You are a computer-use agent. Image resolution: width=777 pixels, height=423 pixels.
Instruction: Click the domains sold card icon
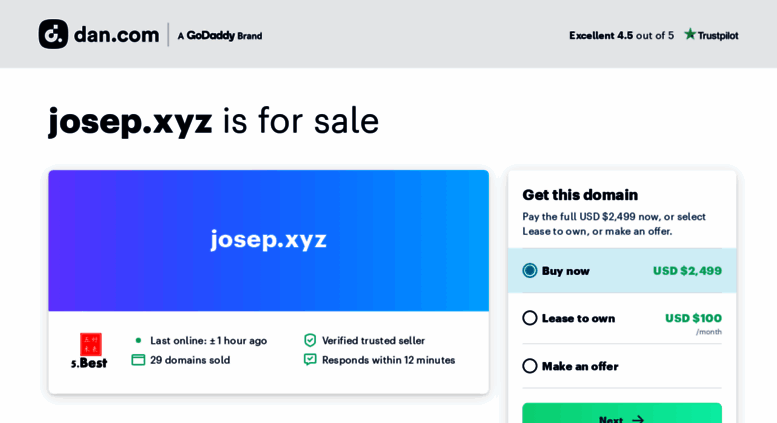(138, 360)
